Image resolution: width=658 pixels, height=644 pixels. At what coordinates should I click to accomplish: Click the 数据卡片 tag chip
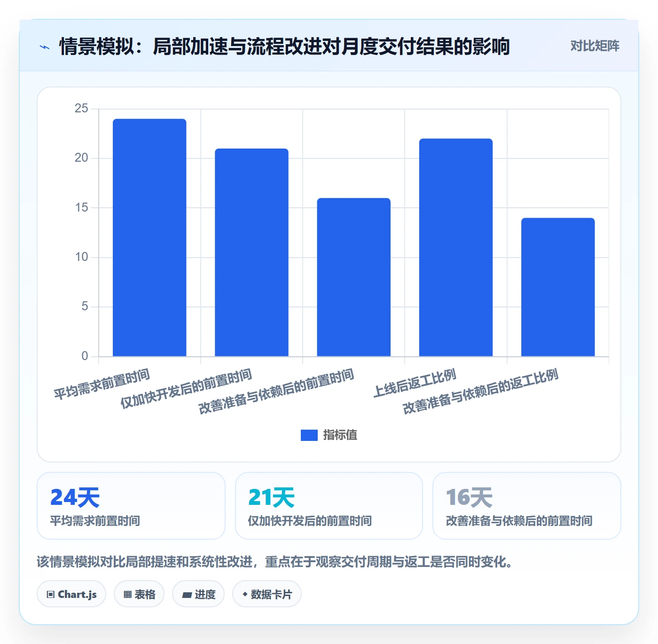click(267, 594)
